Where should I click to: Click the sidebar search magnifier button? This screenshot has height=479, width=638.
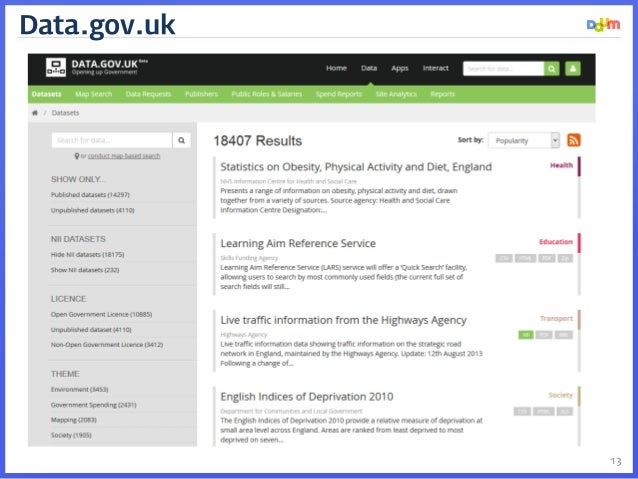click(x=181, y=140)
